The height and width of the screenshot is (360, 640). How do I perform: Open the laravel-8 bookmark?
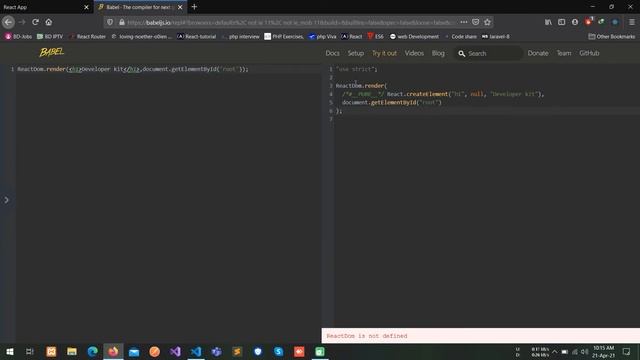pos(496,36)
